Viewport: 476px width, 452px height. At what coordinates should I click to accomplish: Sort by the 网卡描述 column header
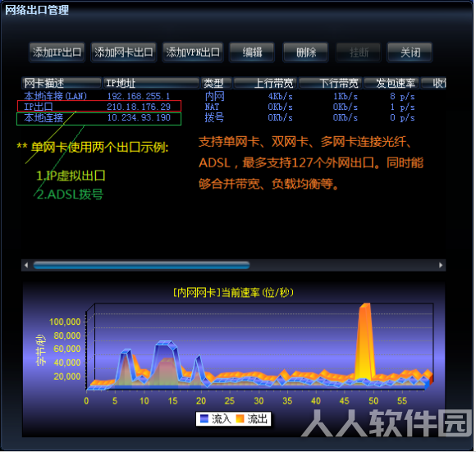click(62, 83)
